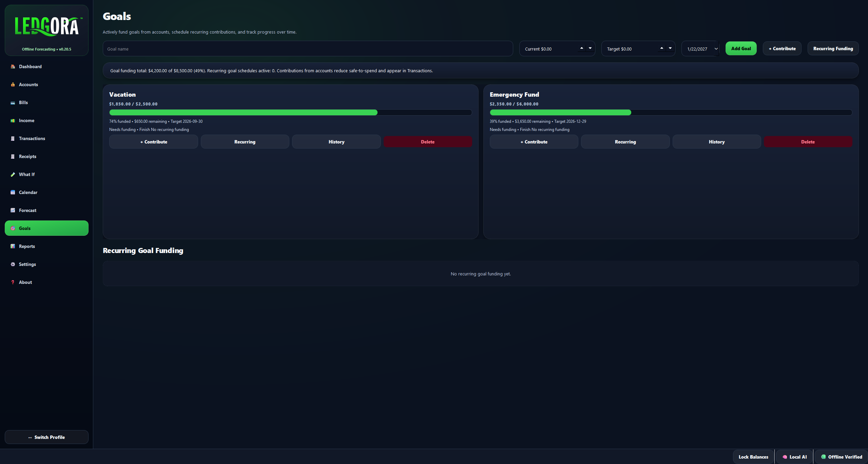Delete the Emergency Fund goal
This screenshot has height=464, width=868.
point(808,142)
